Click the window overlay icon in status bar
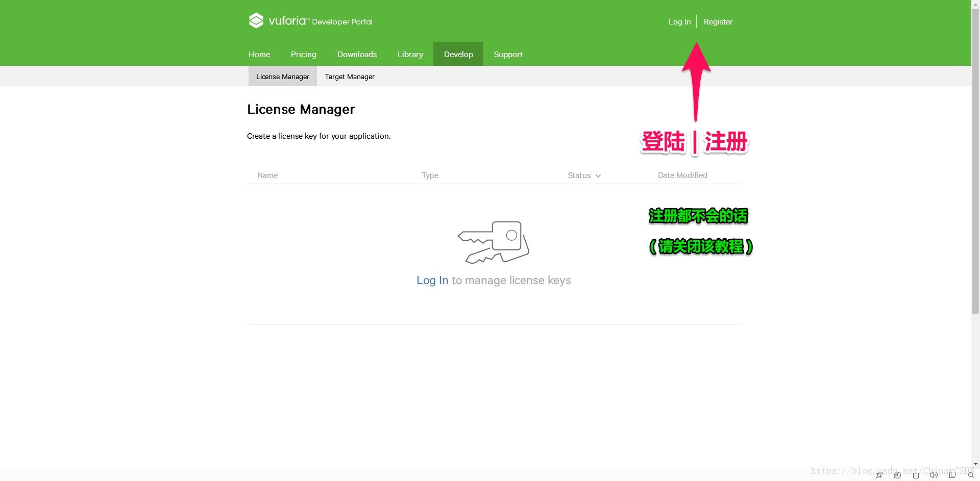Viewport: 980px width, 481px height. (952, 475)
